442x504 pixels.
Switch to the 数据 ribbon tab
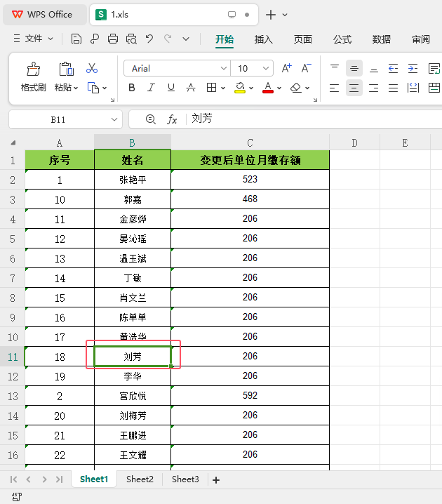point(381,39)
